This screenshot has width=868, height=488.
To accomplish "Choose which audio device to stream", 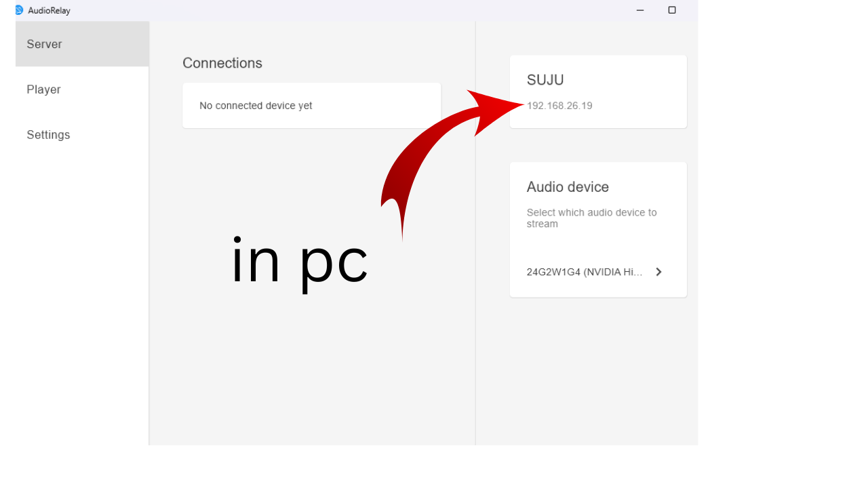I will click(x=591, y=218).
